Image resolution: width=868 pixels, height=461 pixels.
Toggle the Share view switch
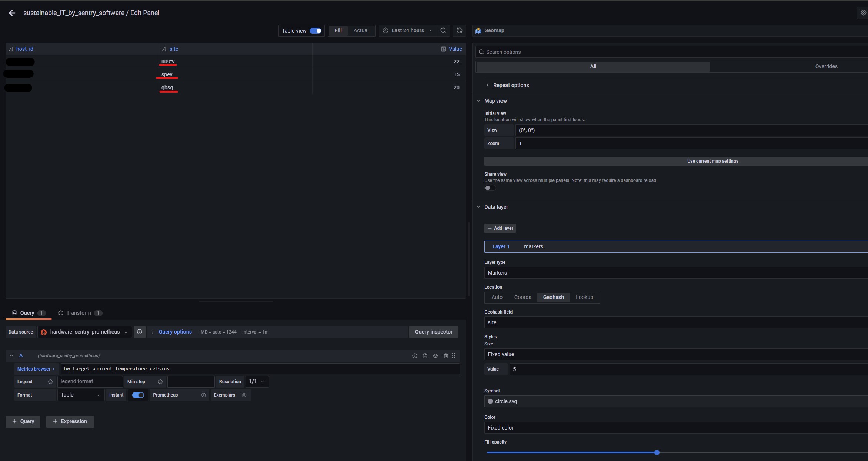pos(490,188)
